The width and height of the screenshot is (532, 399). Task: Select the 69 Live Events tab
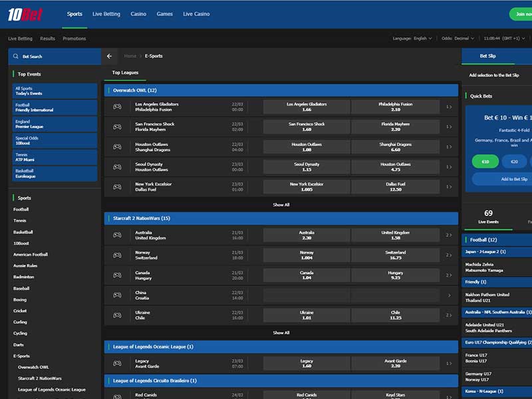pos(488,217)
